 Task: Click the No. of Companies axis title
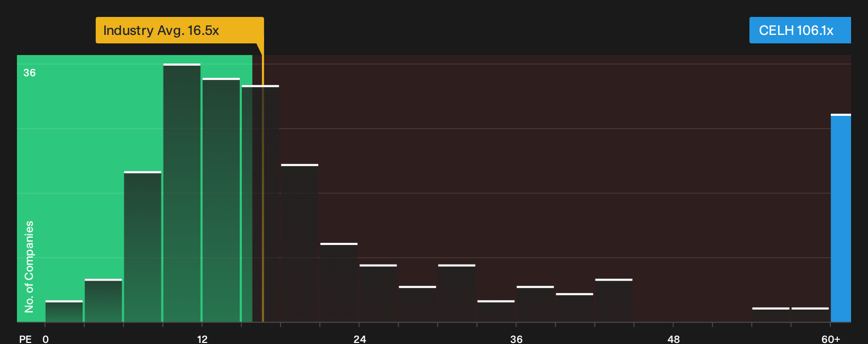click(x=29, y=267)
